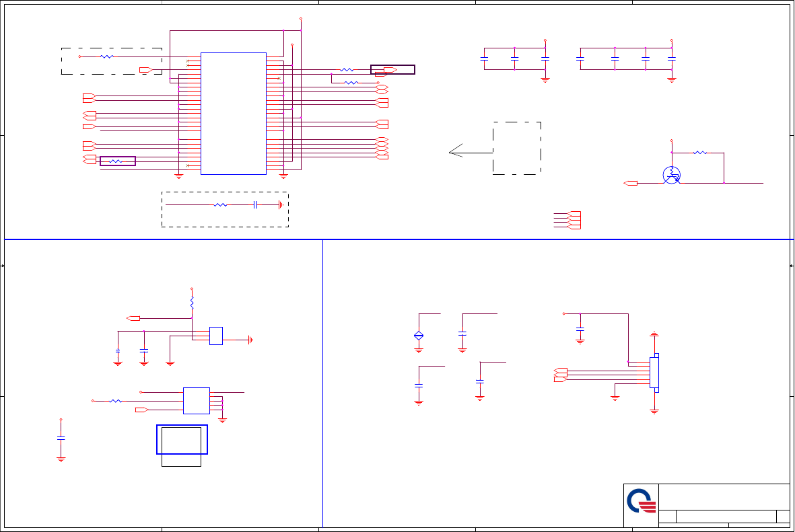Click the blue-and-red Q logo in title block
This screenshot has width=795, height=532.
(x=642, y=500)
